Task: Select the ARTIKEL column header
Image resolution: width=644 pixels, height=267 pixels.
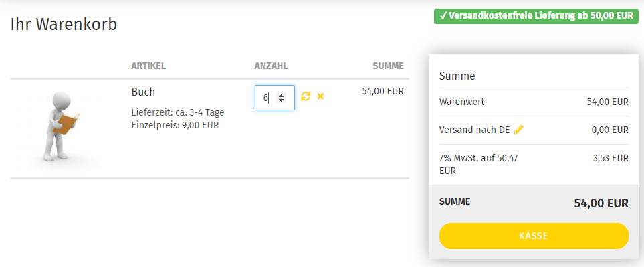Action: pos(148,66)
